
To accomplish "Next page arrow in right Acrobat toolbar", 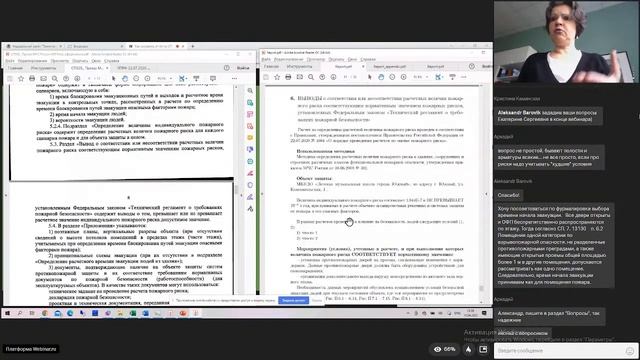I will [333, 77].
